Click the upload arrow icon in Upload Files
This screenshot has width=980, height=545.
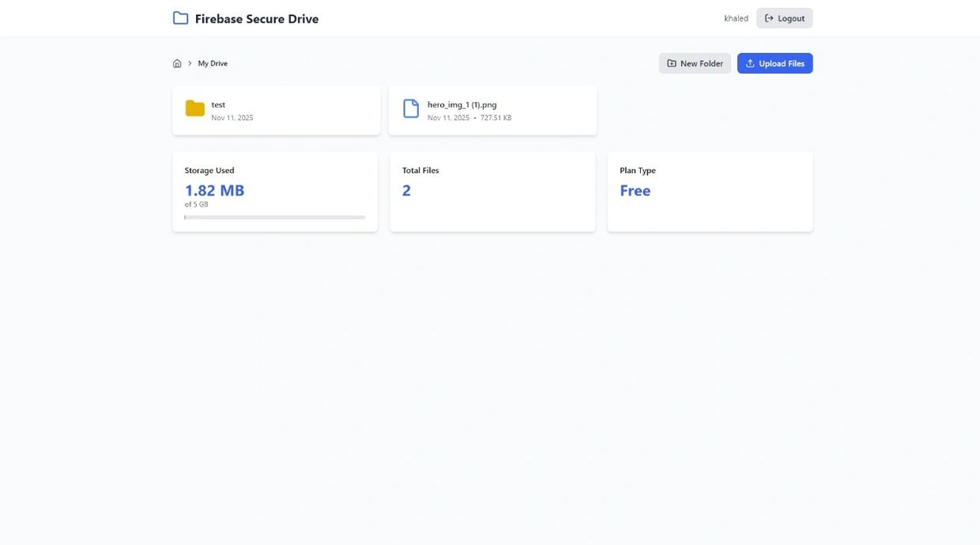click(x=750, y=63)
